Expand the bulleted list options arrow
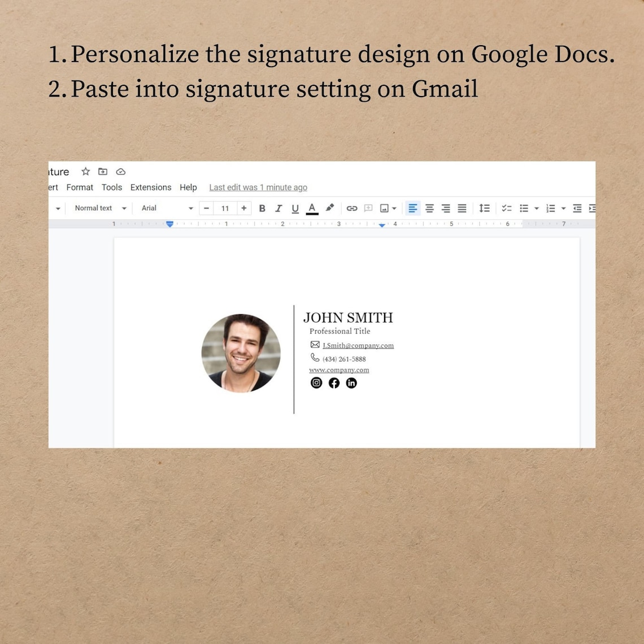The image size is (644, 644). click(536, 208)
